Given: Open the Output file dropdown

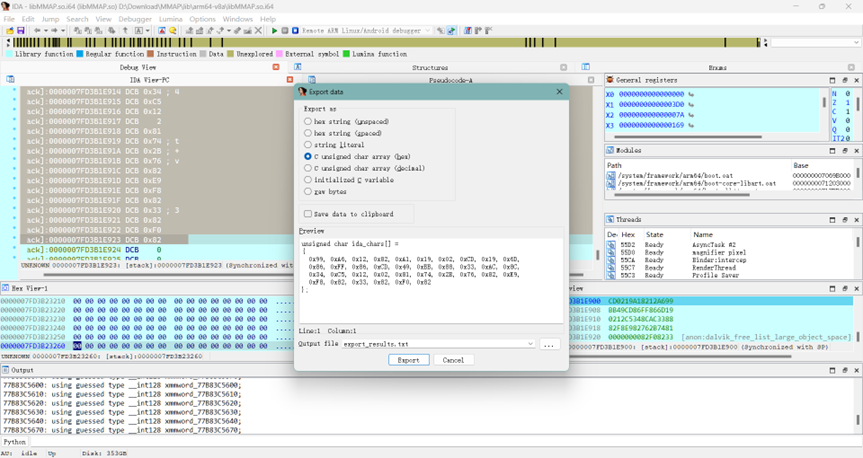Looking at the screenshot, I should (x=530, y=344).
